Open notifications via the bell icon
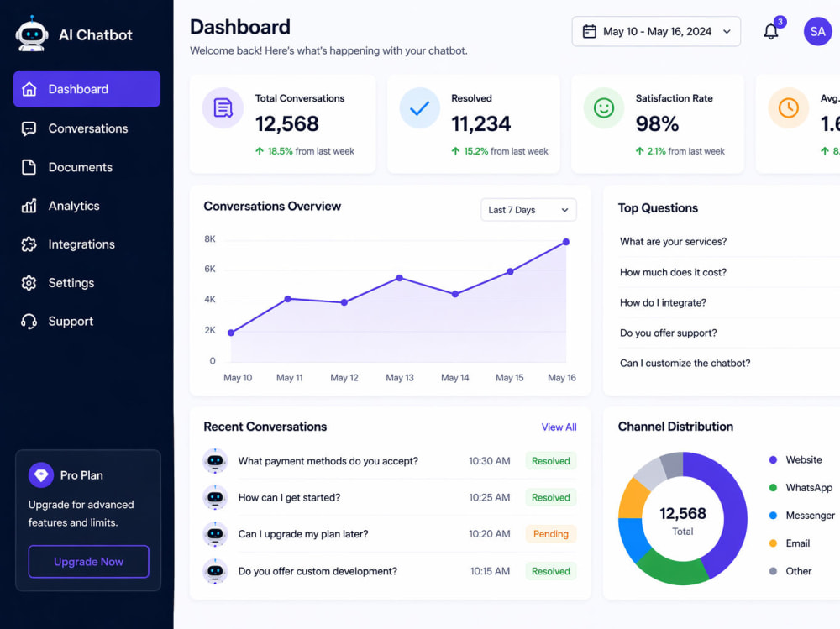This screenshot has width=840, height=629. point(771,31)
